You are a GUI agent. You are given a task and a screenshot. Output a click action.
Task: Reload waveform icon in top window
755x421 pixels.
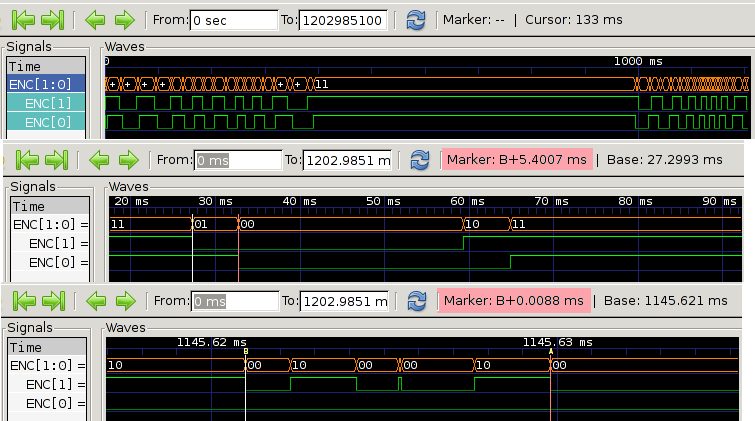click(416, 20)
